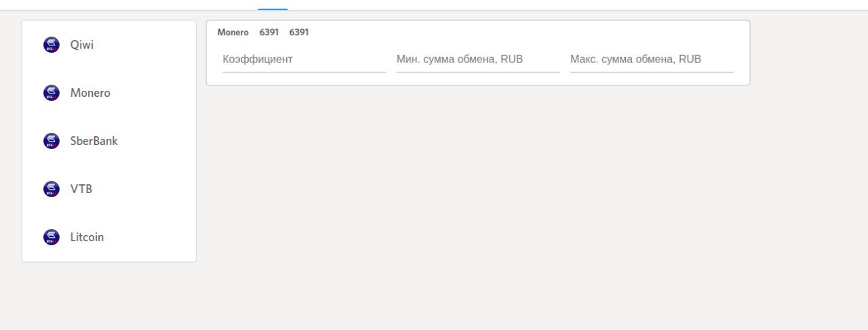Image resolution: width=868 pixels, height=330 pixels.
Task: Choose VTB from the list
Action: (x=109, y=189)
